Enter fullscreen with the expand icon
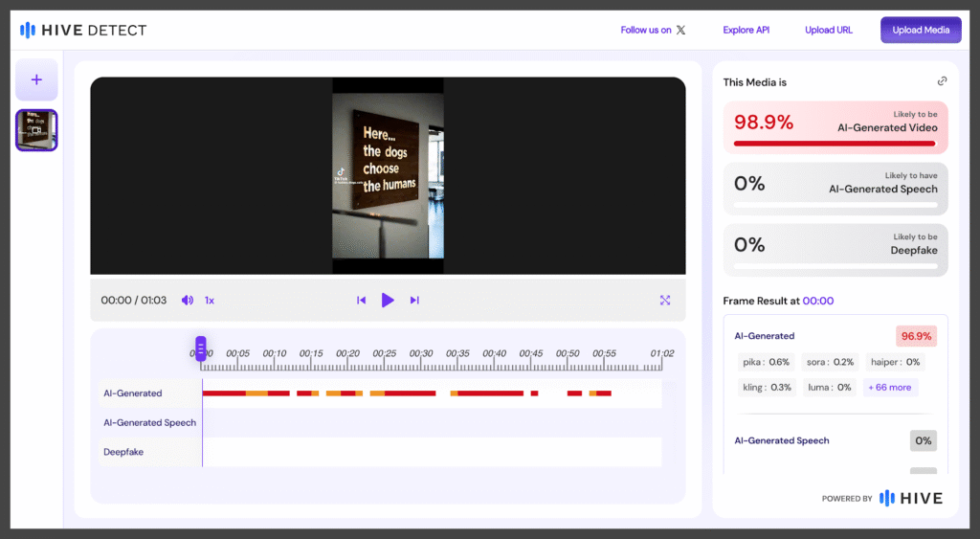This screenshot has width=980, height=539. tap(665, 300)
